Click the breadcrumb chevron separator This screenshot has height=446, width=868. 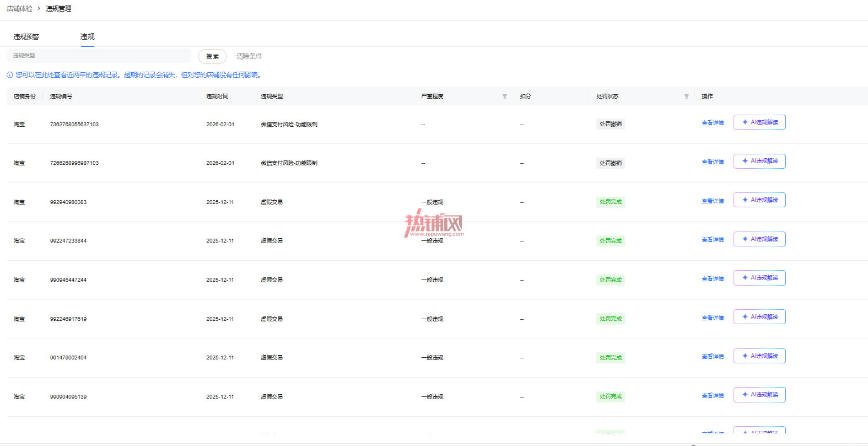click(39, 9)
